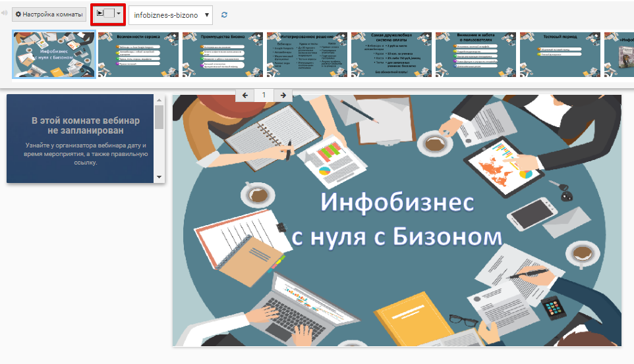Select the Самая дружелюбная система оплаты thumbnail
Screen dimensions: 634x364
tap(391, 54)
